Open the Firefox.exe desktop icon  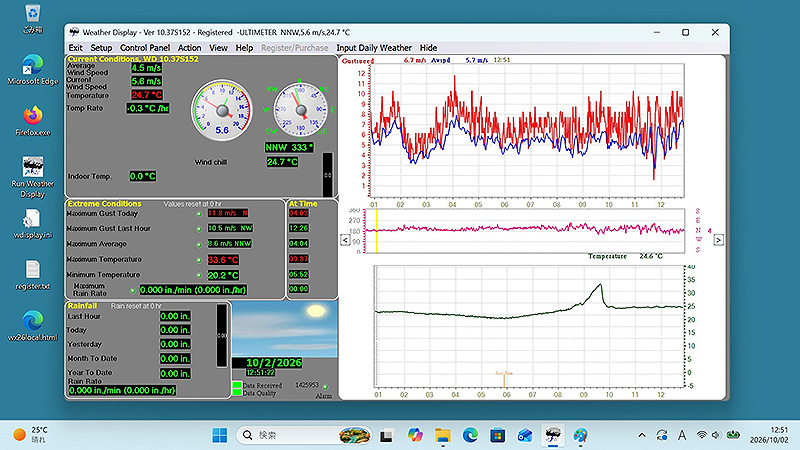[33, 121]
